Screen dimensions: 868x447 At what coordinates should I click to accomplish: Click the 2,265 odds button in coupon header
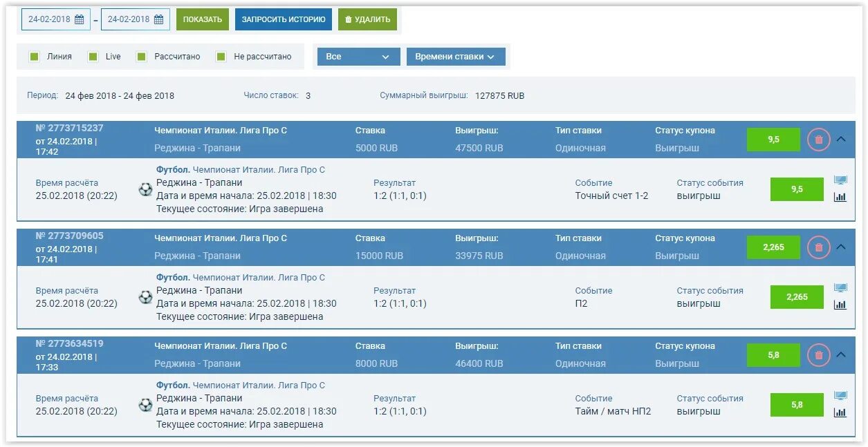[773, 247]
